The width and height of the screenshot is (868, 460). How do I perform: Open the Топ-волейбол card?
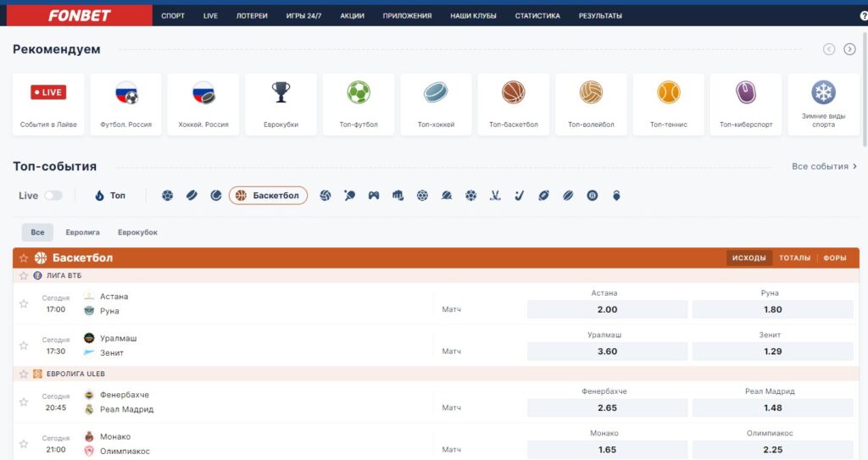coord(591,104)
